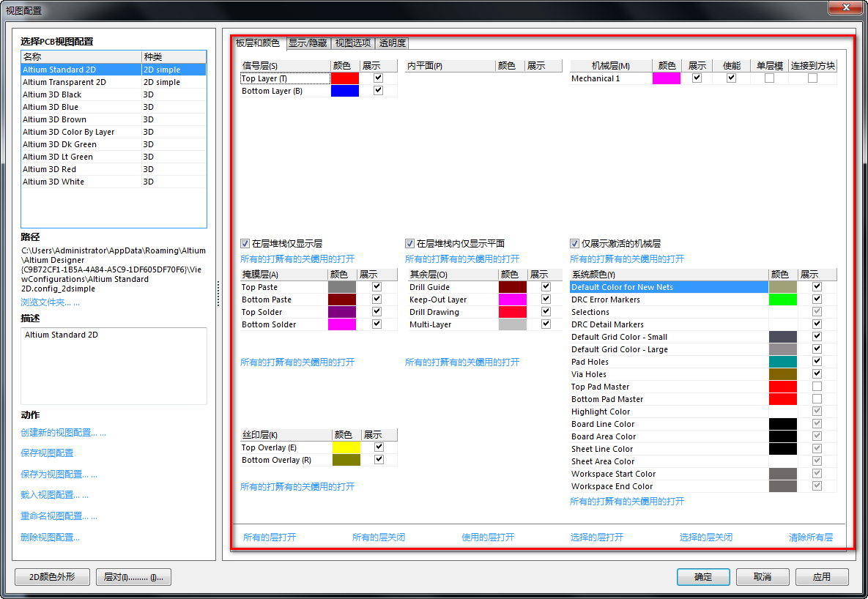Image resolution: width=868 pixels, height=599 pixels.
Task: Change the Top Overlay yellow color swatch
Action: point(346,447)
